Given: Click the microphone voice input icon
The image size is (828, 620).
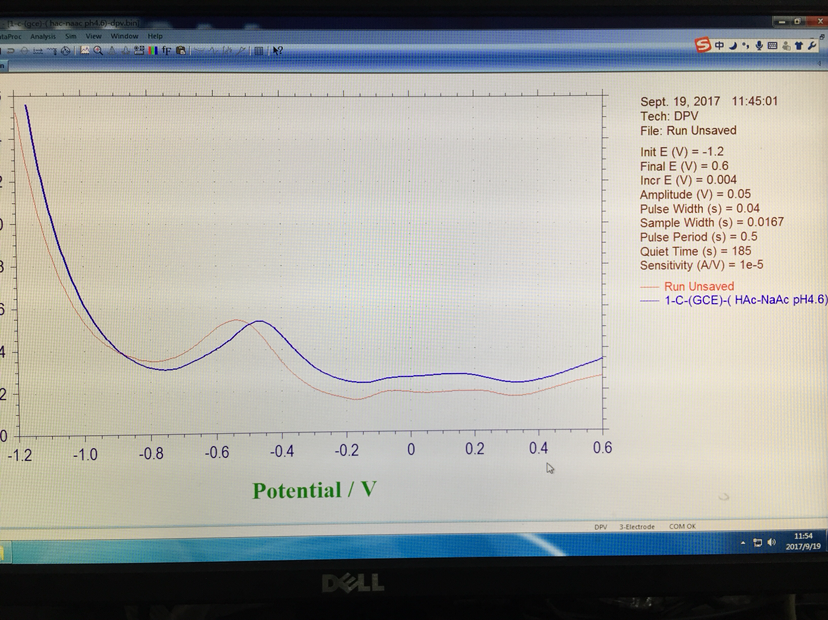Looking at the screenshot, I should [x=759, y=45].
